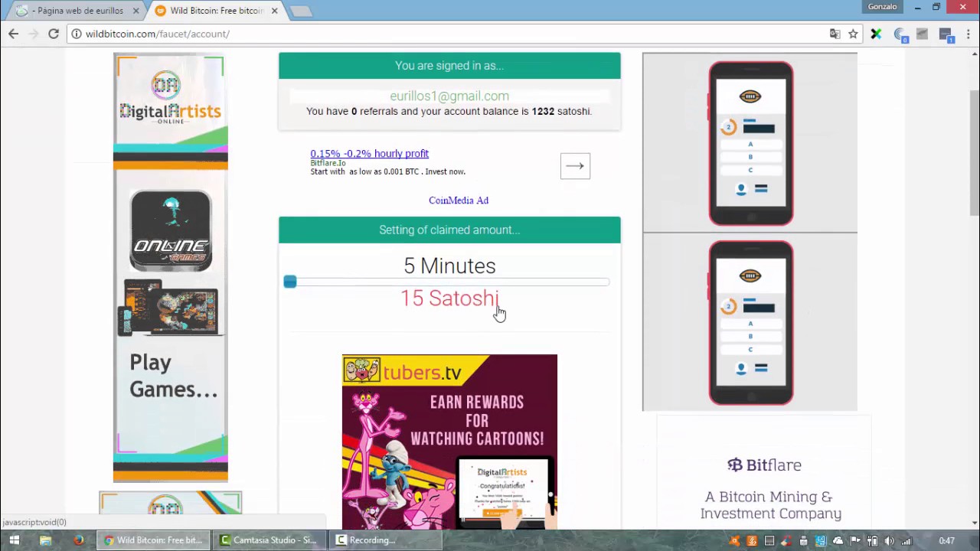Click Play Games text in left banner
The image size is (980, 551).
[173, 376]
